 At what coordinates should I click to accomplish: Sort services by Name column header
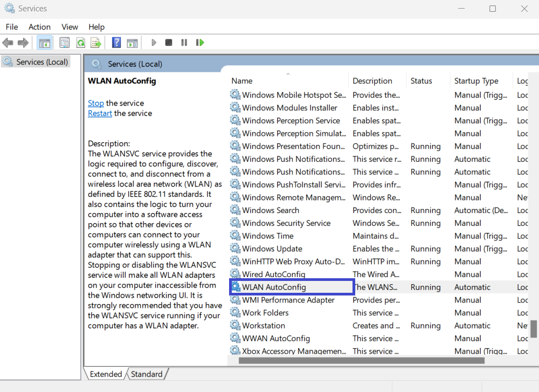(242, 81)
